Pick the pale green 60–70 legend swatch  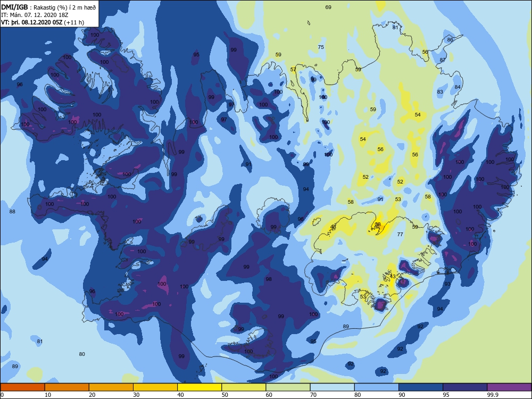288,387
